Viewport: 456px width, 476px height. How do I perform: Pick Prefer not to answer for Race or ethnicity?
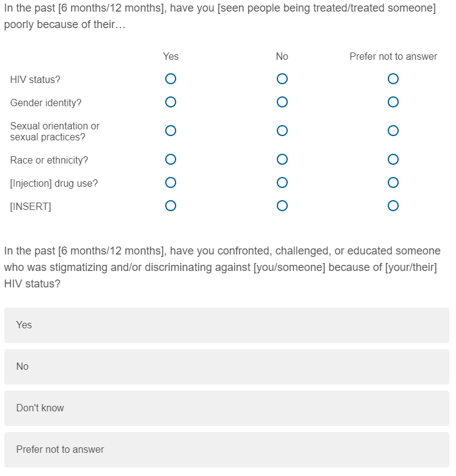393,159
